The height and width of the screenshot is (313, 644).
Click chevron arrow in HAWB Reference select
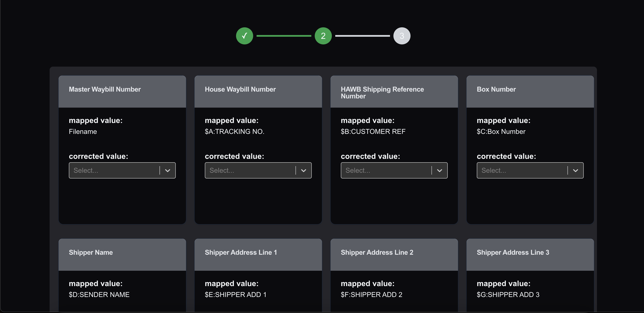[x=440, y=170]
